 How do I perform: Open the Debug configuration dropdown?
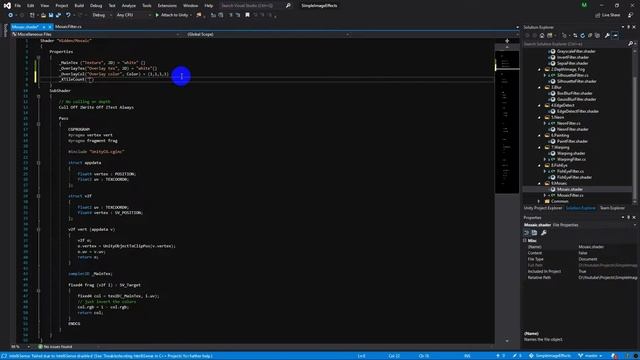pos(101,15)
